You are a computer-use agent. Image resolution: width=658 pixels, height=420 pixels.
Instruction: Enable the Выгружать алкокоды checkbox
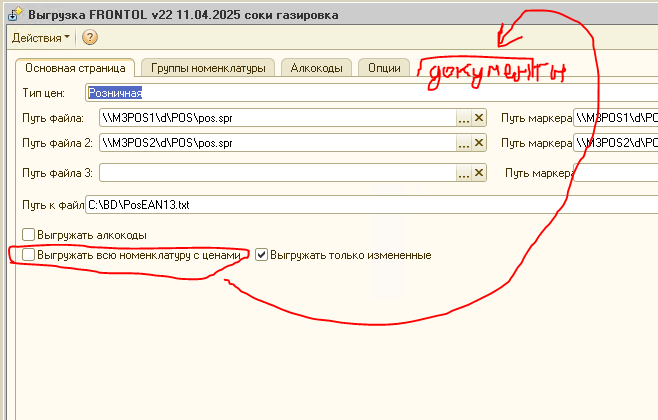pyautogui.click(x=28, y=235)
